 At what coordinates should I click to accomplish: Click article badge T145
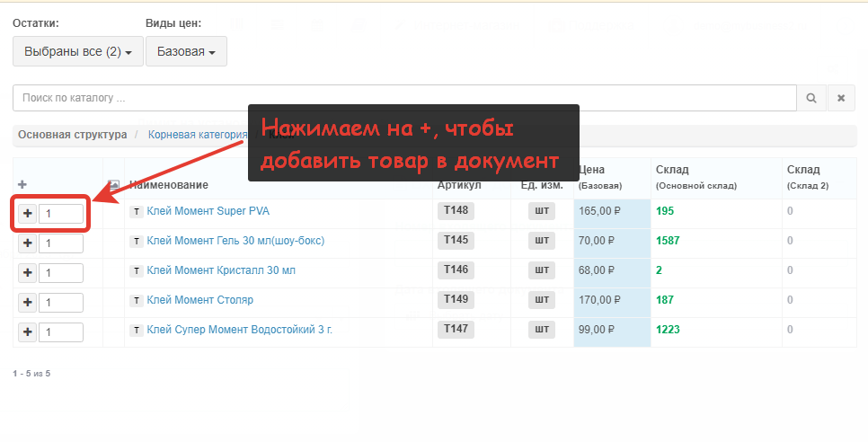[456, 240]
